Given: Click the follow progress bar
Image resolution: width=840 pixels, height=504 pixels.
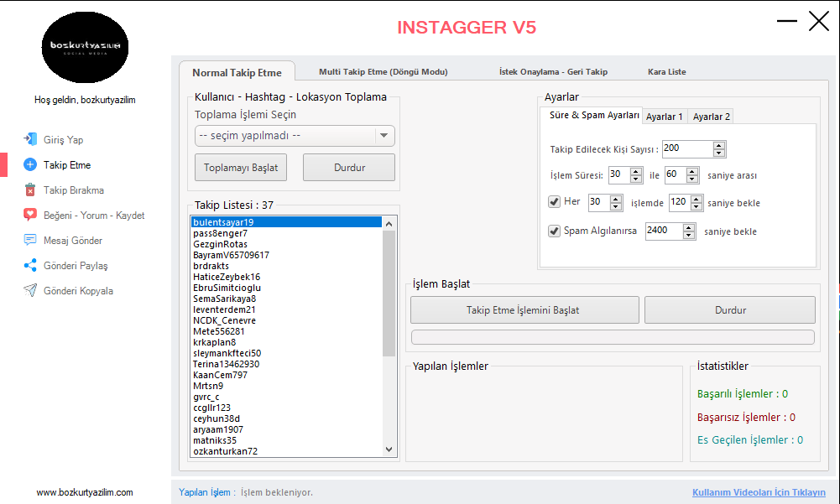Looking at the screenshot, I should click(613, 337).
